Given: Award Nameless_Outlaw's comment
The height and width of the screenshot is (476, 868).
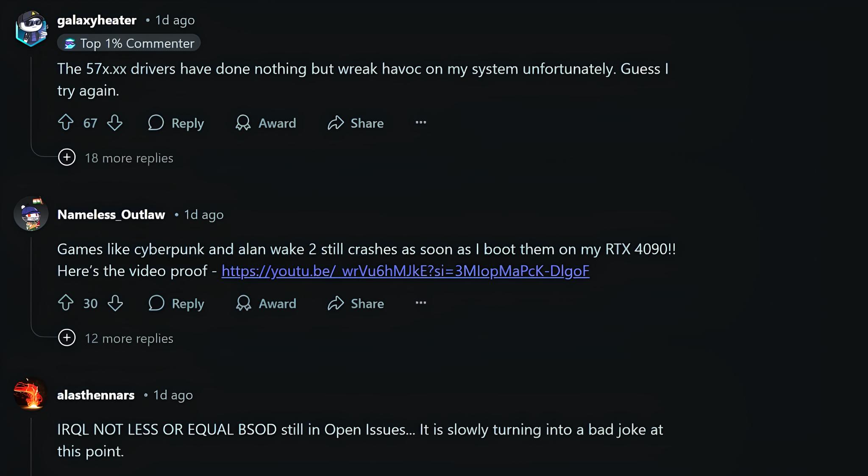Looking at the screenshot, I should [x=266, y=304].
